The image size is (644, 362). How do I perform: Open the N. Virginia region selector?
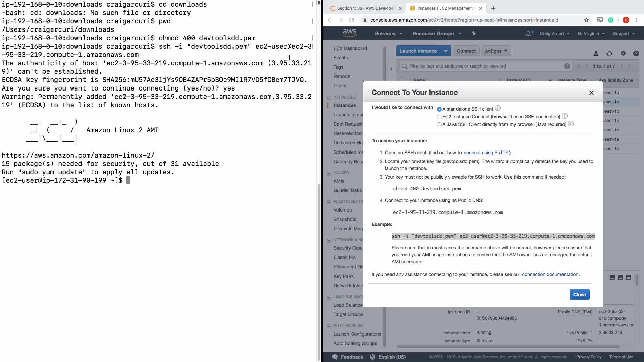coord(591,34)
